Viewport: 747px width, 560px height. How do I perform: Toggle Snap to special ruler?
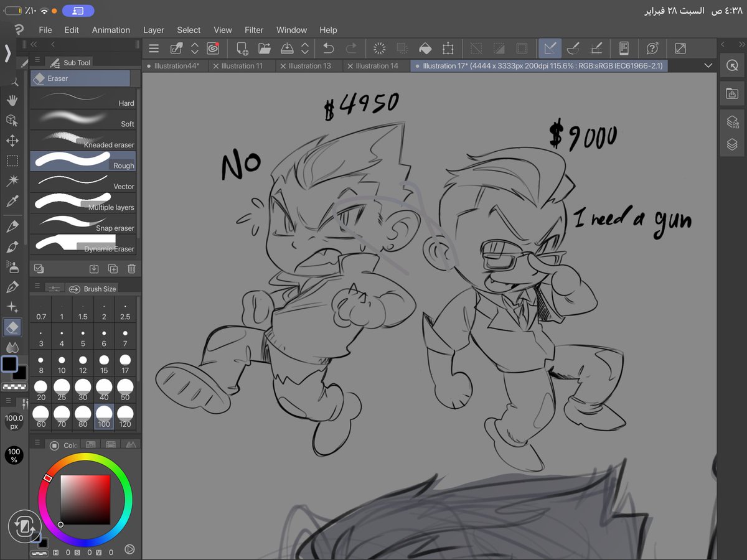click(573, 48)
